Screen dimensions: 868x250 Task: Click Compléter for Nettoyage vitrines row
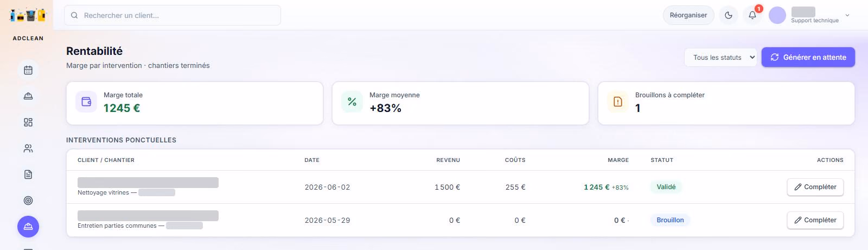tap(815, 187)
